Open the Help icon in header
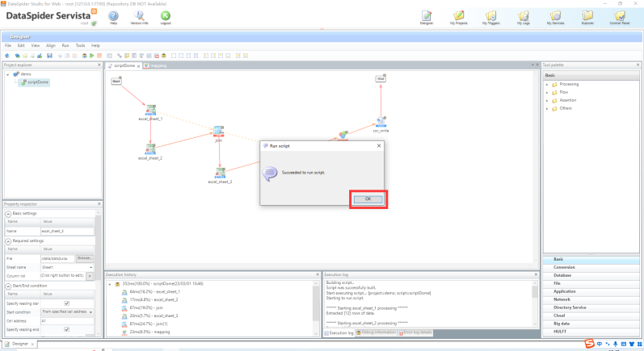 tap(113, 17)
